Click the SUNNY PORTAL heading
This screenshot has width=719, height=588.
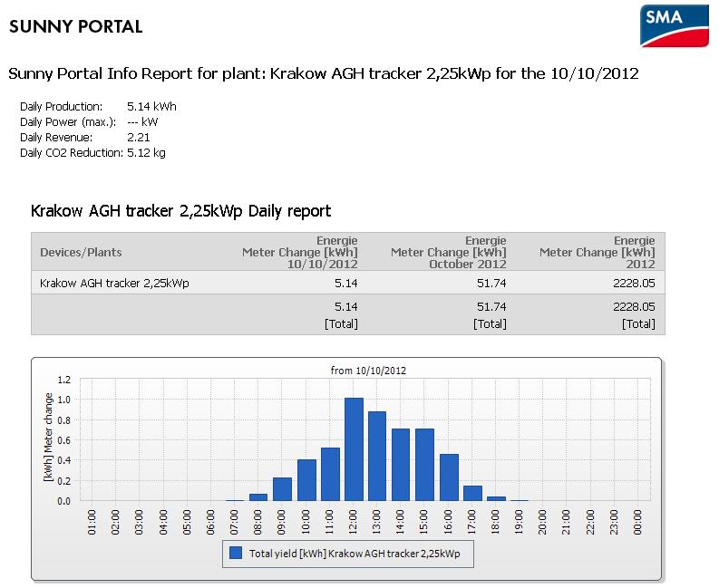coord(75,26)
